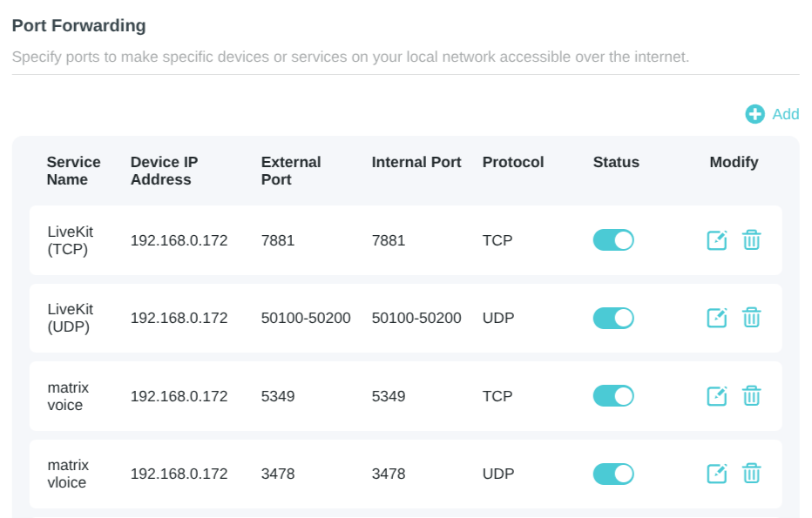Disable the LiveKit (TCP) forwarding status
The image size is (812, 518).
pos(613,239)
